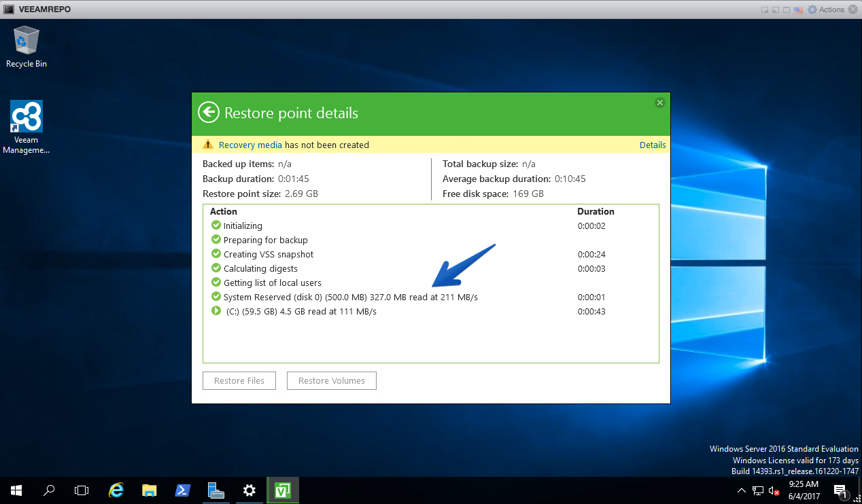Viewport: 862px width, 504px height.
Task: Click the green check beside System Reserved
Action: [x=216, y=296]
